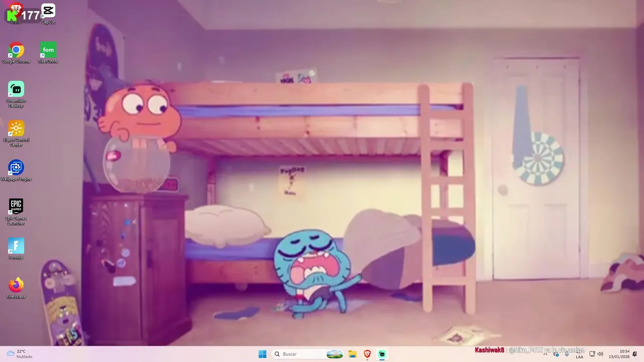This screenshot has width=644, height=362.
Task: Select the Fortnite desktop shortcut
Action: (x=16, y=249)
